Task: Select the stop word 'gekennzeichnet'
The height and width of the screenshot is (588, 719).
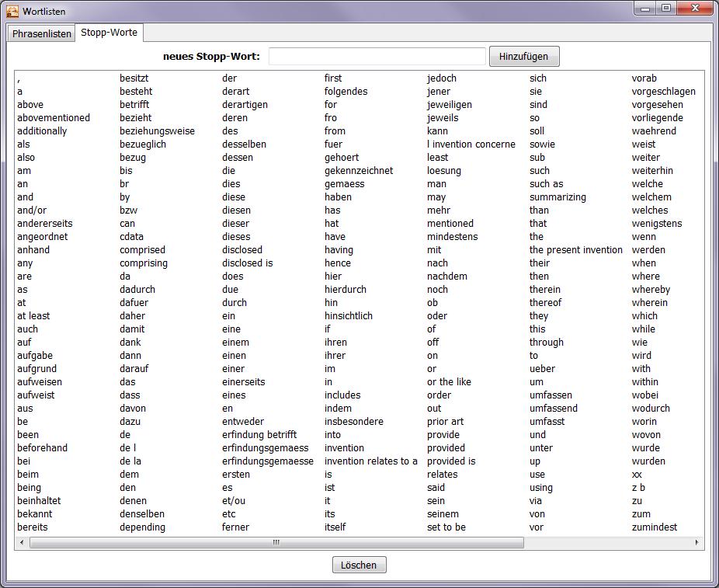Action: point(359,171)
